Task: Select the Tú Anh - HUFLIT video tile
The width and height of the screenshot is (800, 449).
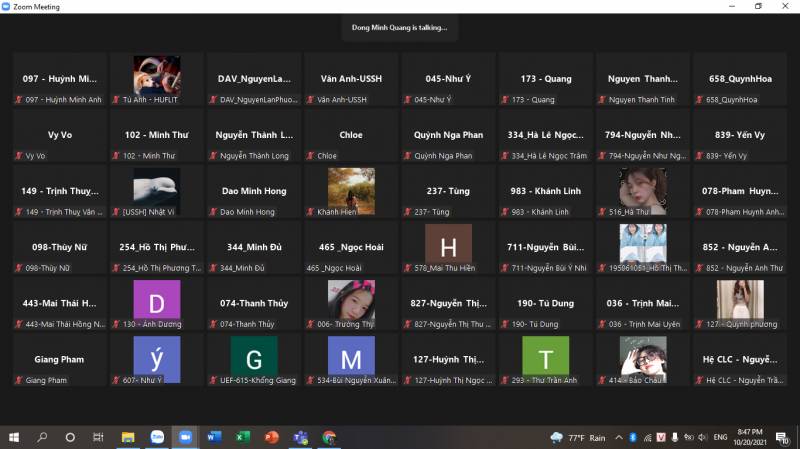Action: 157,79
